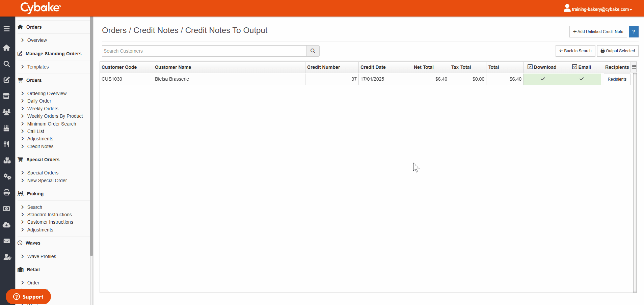Viewport: 644px width, 305px height.
Task: Click the Cybake logo
Action: click(41, 7)
